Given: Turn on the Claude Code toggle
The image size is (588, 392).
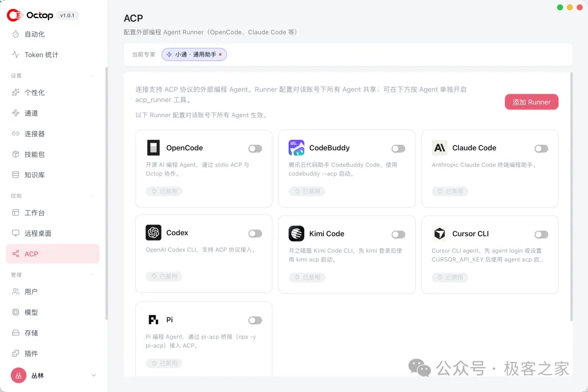Looking at the screenshot, I should (541, 149).
